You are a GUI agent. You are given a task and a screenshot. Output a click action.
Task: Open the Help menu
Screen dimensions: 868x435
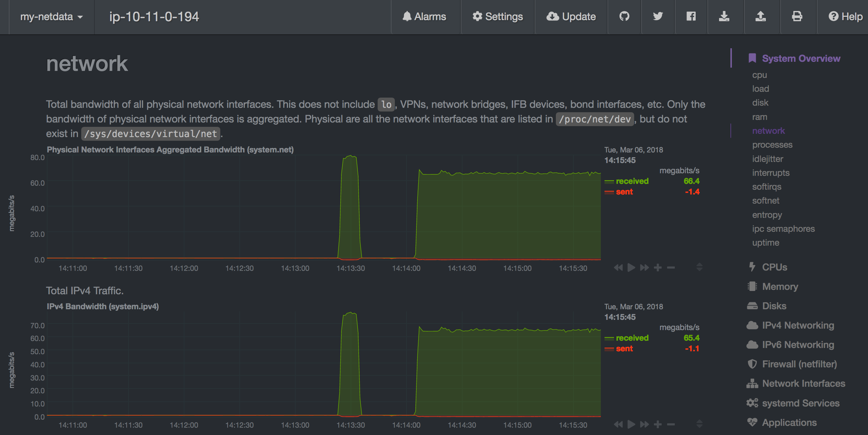click(x=845, y=17)
